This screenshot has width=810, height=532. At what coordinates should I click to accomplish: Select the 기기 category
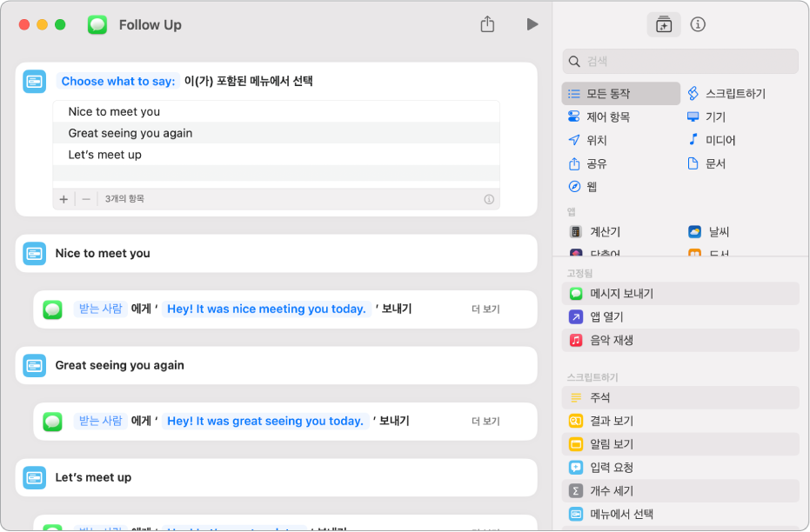(706, 116)
